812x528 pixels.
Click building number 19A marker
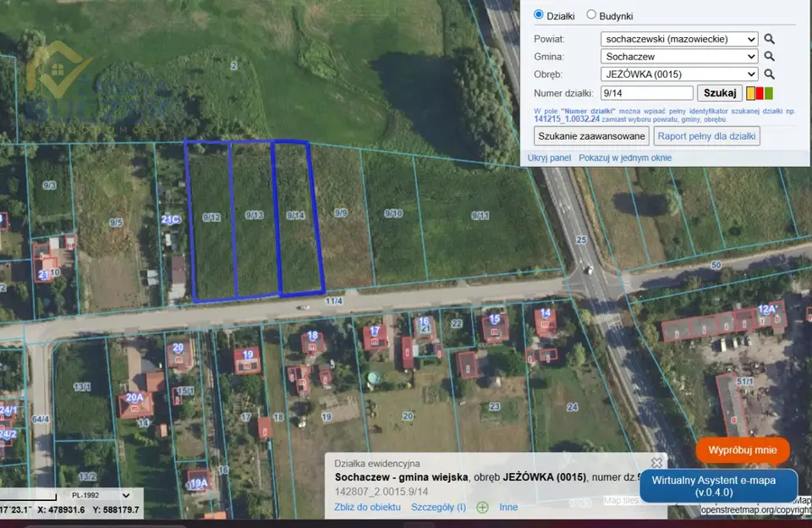pyautogui.click(x=198, y=483)
